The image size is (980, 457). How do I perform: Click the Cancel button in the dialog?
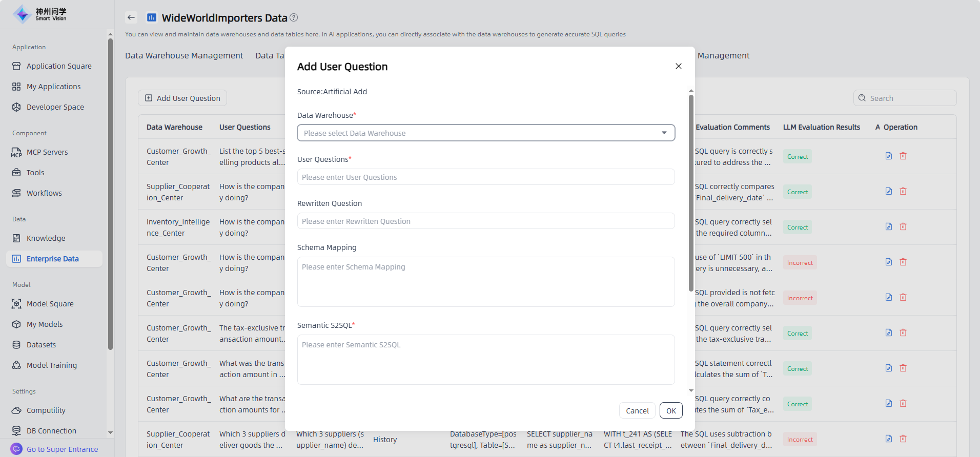coord(637,411)
